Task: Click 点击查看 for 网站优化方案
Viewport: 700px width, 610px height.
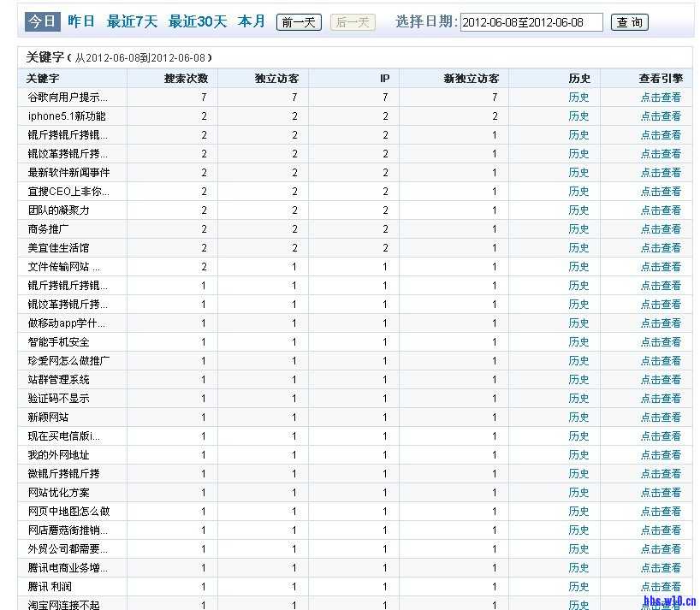Action: point(660,492)
